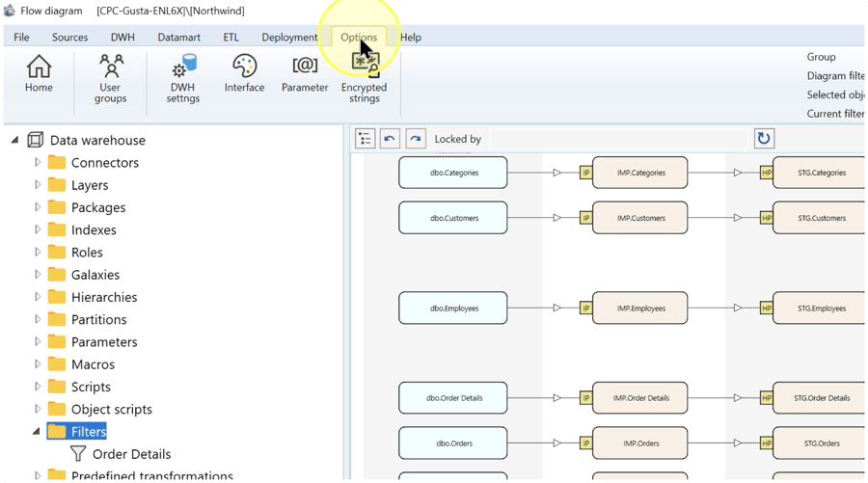Expand the Roles folder

point(37,252)
